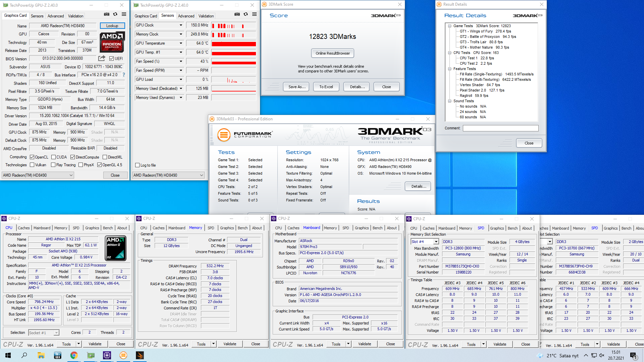The height and width of the screenshot is (362, 644).
Task: Open Bench tab in CPU-Z Mainboard window
Action: click(377, 228)
